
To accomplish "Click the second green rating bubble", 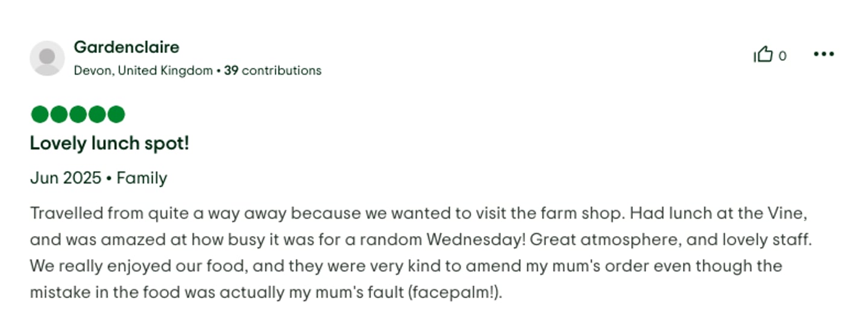I will pyautogui.click(x=58, y=114).
